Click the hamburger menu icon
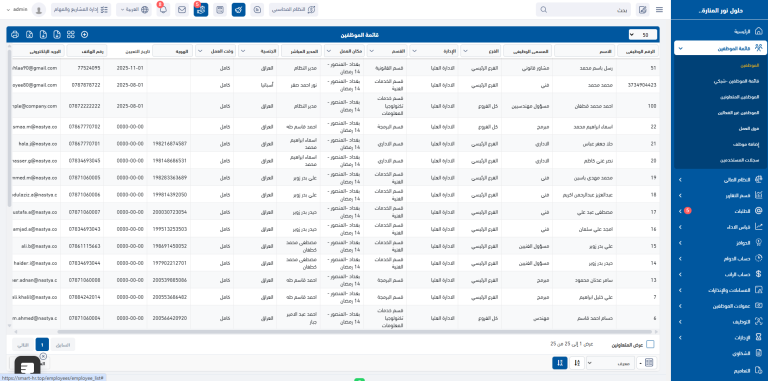768x381 pixels. point(660,10)
